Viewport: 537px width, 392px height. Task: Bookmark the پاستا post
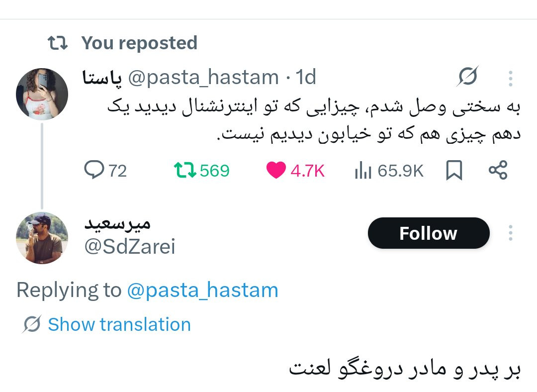pos(454,170)
